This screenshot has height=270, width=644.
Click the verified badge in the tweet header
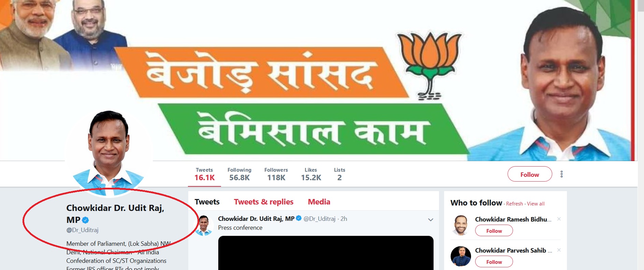pos(299,218)
